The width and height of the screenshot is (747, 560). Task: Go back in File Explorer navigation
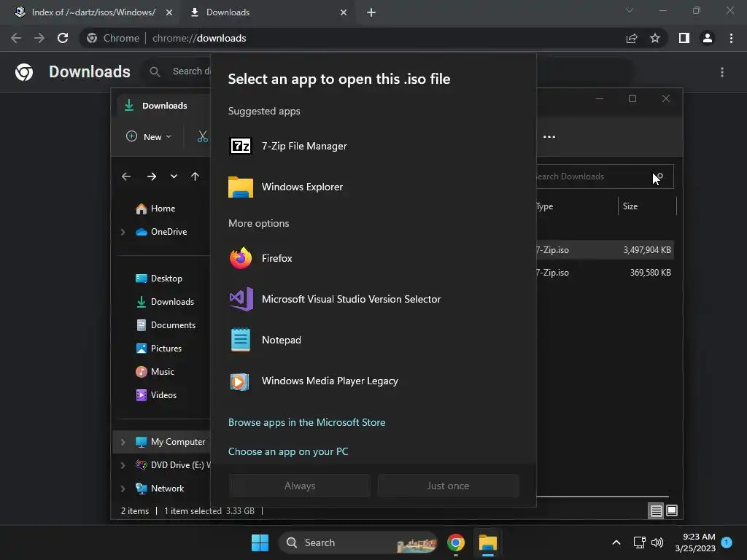point(125,176)
